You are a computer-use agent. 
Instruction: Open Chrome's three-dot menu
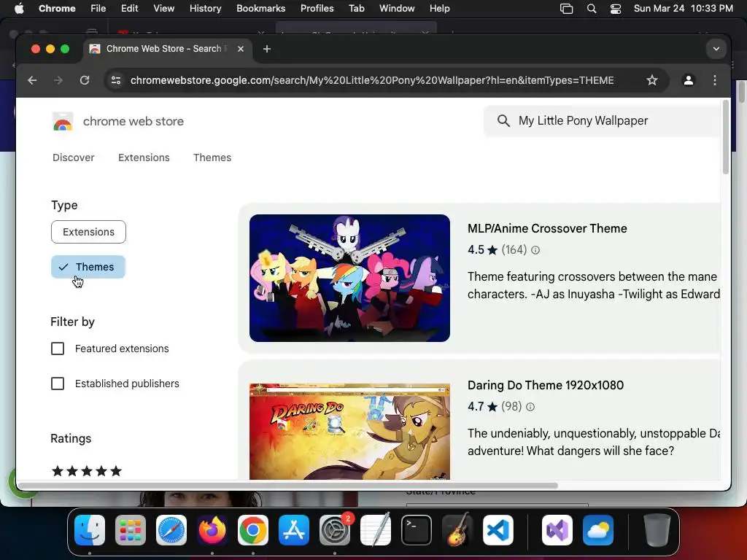point(715,80)
